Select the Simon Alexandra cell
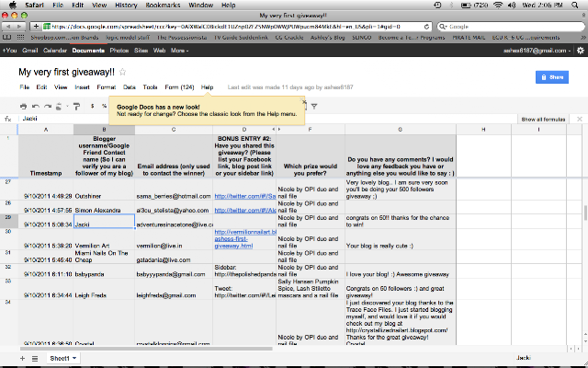Viewport: 588px width, 368px height. pos(104,207)
